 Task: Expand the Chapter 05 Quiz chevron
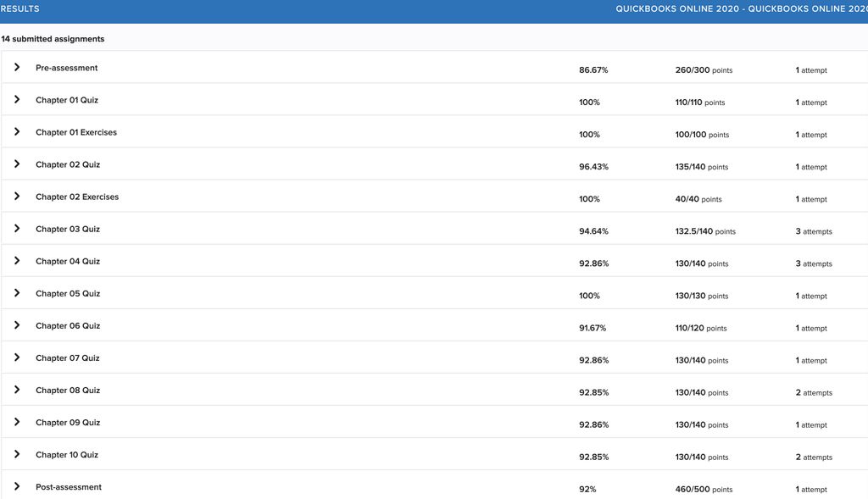[x=17, y=292]
